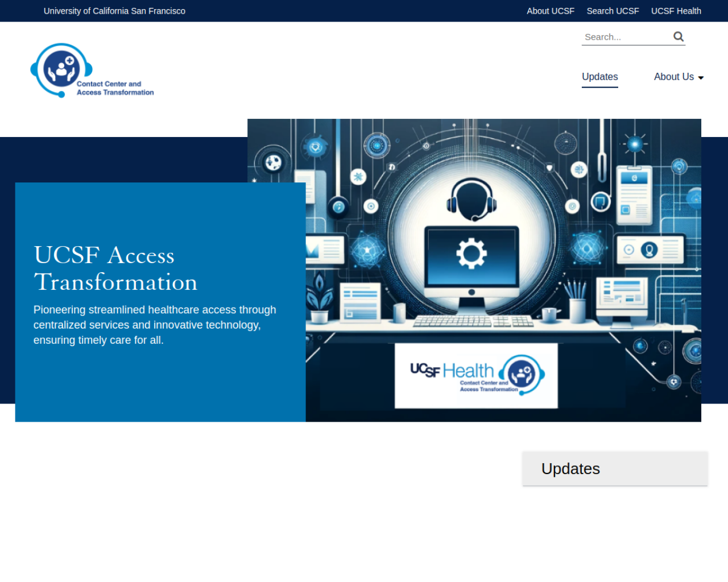Follow the About UCSF link
728x582 pixels.
551,11
